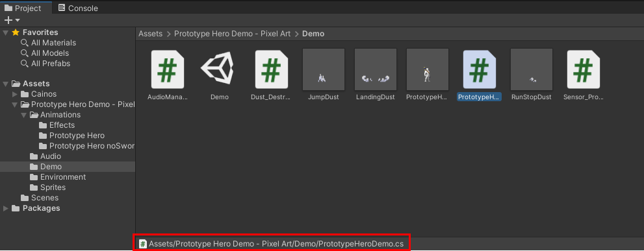Viewport: 644px width, 251px height.
Task: Open the Prototype Hero animations folder
Action: click(x=77, y=136)
